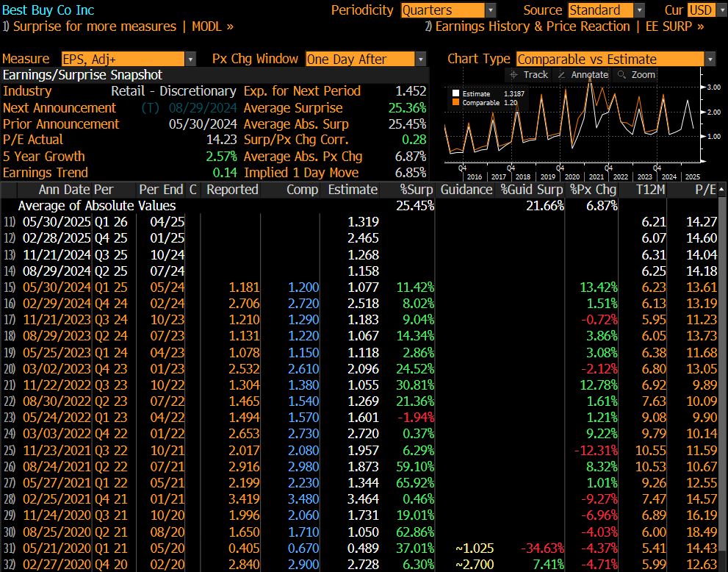Open the Chart Type dropdown

point(710,59)
